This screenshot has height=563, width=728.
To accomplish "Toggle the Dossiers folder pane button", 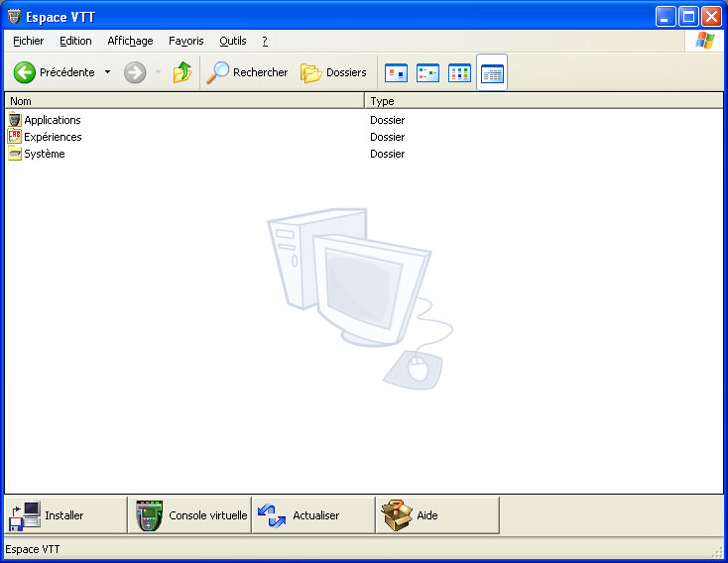I will click(333, 72).
